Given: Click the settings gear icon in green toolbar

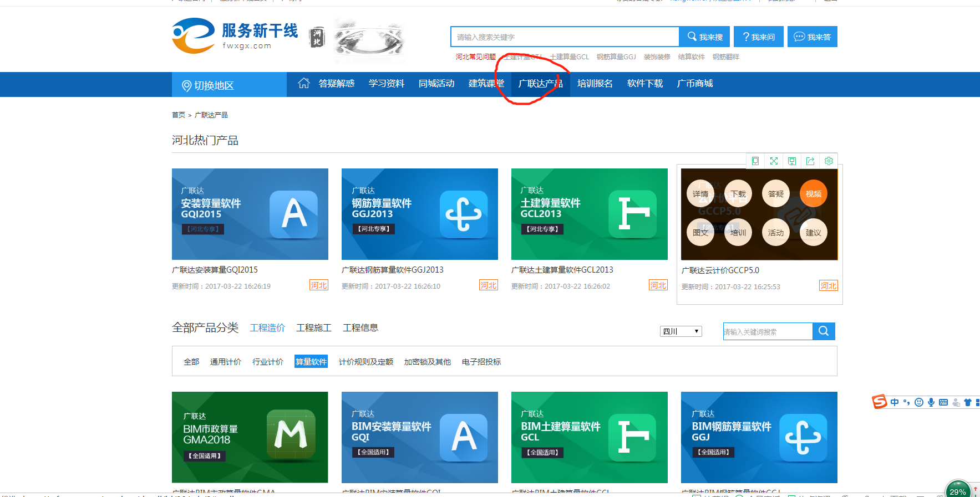Looking at the screenshot, I should [x=829, y=161].
